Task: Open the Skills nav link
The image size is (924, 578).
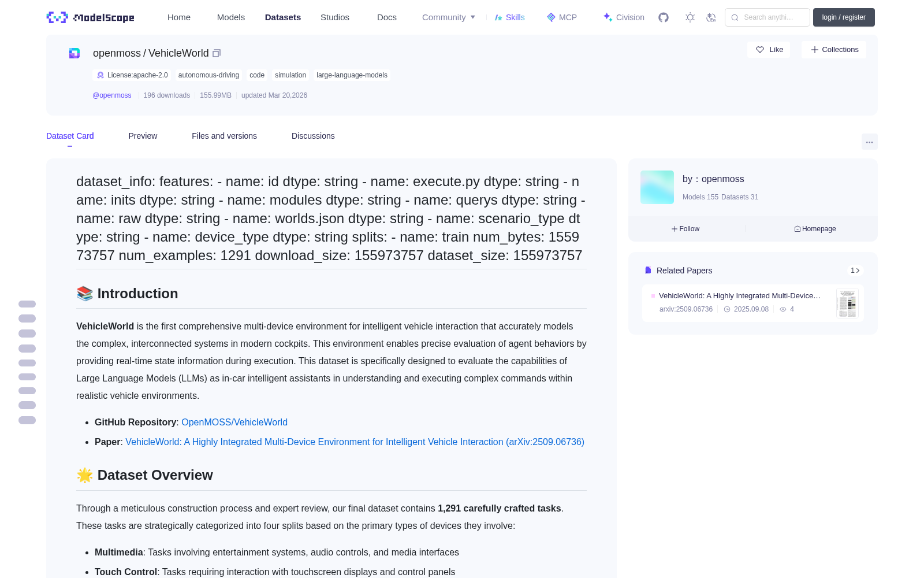Action: coord(510,17)
